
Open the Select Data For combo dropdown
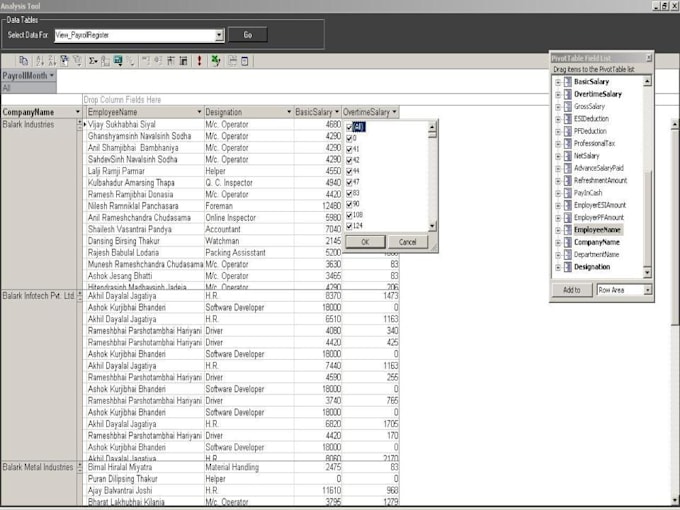[x=219, y=35]
